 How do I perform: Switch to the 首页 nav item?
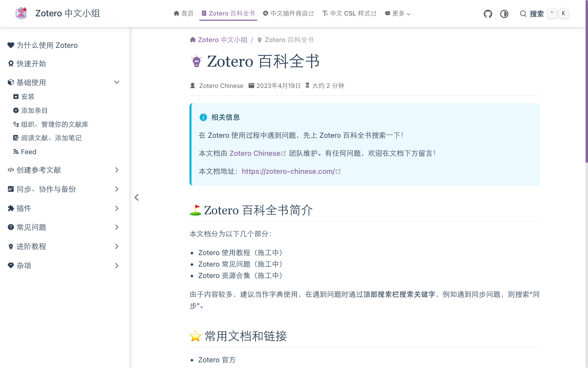184,13
